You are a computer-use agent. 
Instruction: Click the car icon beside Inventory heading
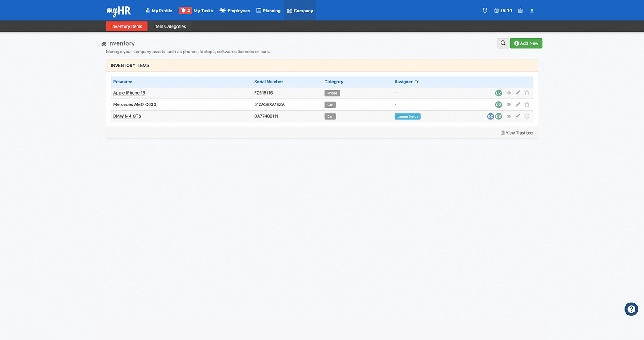click(x=104, y=44)
